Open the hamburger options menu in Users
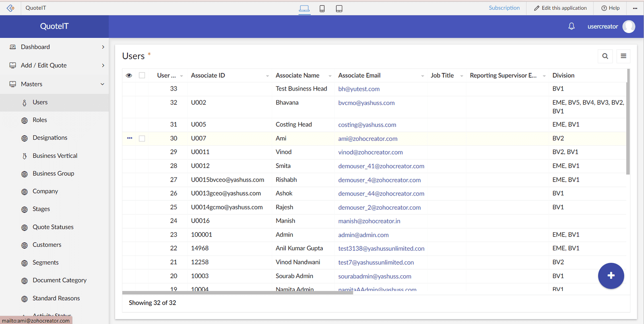Viewport: 644px width, 324px height. 623,56
